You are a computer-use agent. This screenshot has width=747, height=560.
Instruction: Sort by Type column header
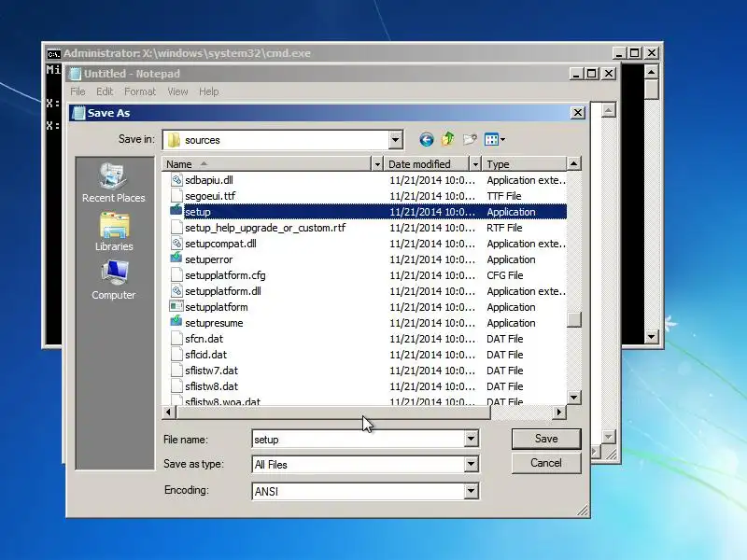pos(524,164)
